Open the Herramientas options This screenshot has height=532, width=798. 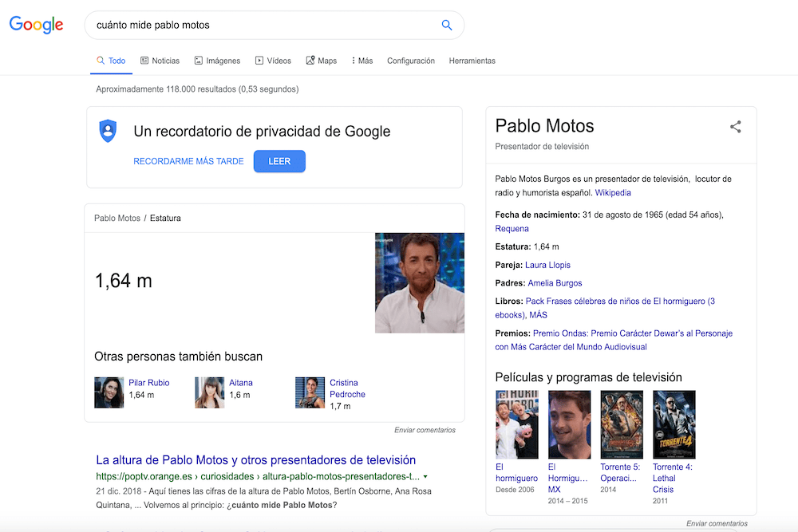[472, 61]
